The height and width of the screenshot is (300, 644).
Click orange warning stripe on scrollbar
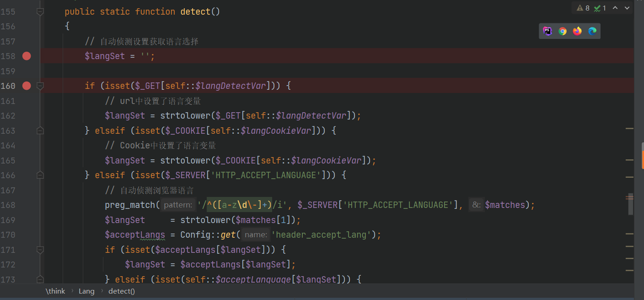click(x=643, y=159)
